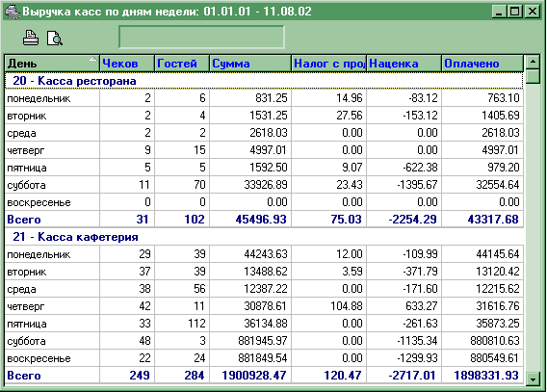Select четверг row under Касса кафетерия

(264, 306)
